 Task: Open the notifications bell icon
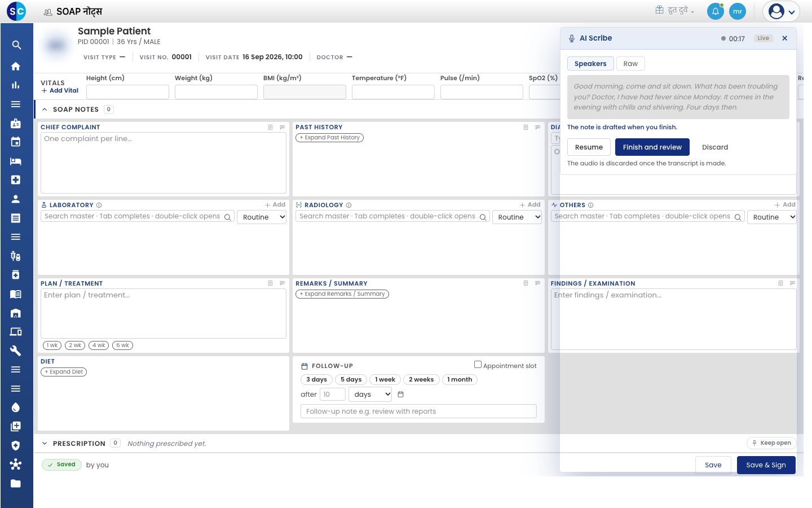(715, 11)
